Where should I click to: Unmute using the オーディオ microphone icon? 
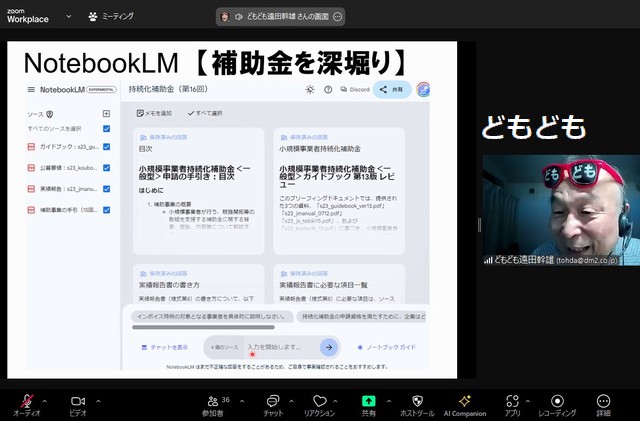pyautogui.click(x=27, y=401)
